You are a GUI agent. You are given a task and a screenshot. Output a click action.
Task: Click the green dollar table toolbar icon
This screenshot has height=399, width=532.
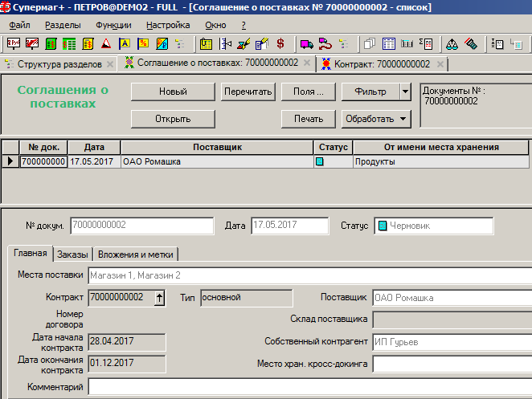(69, 44)
